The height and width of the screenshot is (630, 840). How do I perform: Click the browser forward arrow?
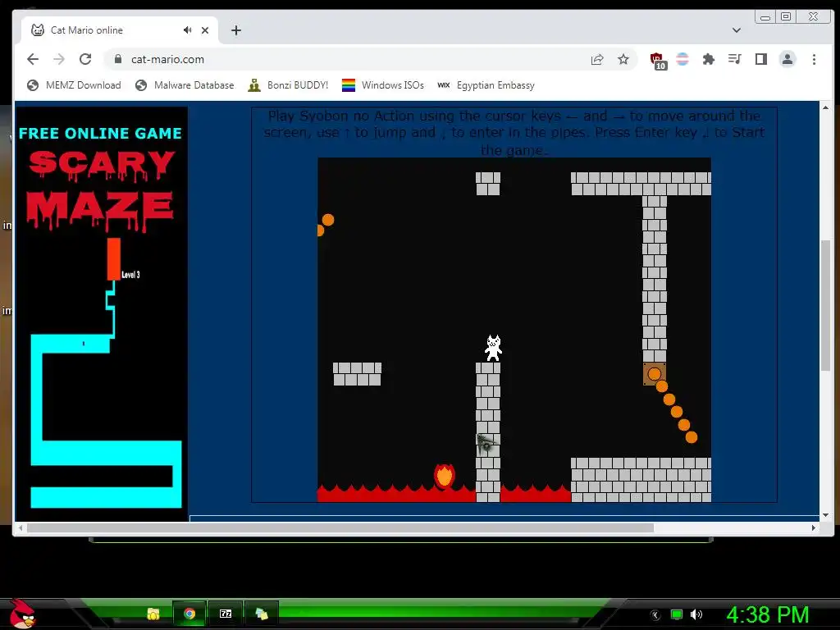(59, 59)
